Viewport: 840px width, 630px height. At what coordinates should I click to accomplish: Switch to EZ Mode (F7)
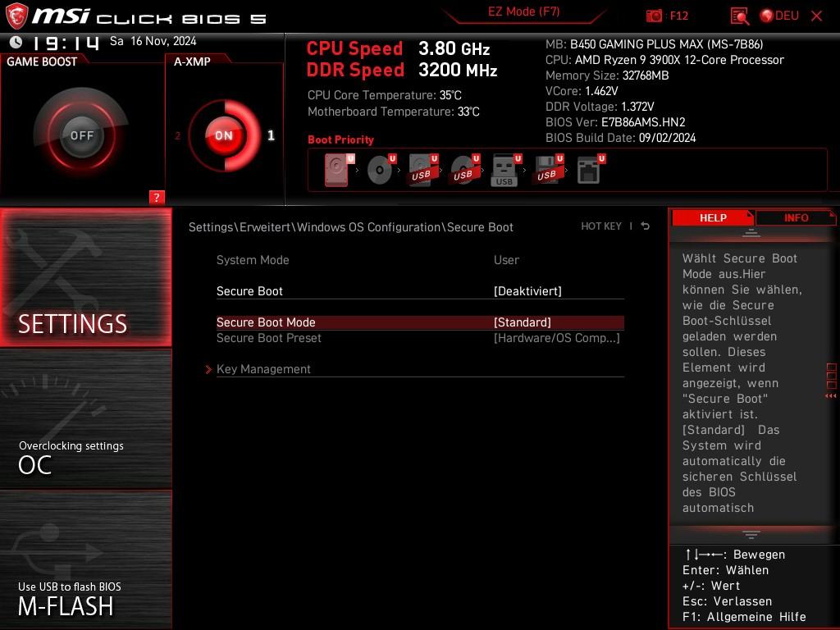point(523,11)
